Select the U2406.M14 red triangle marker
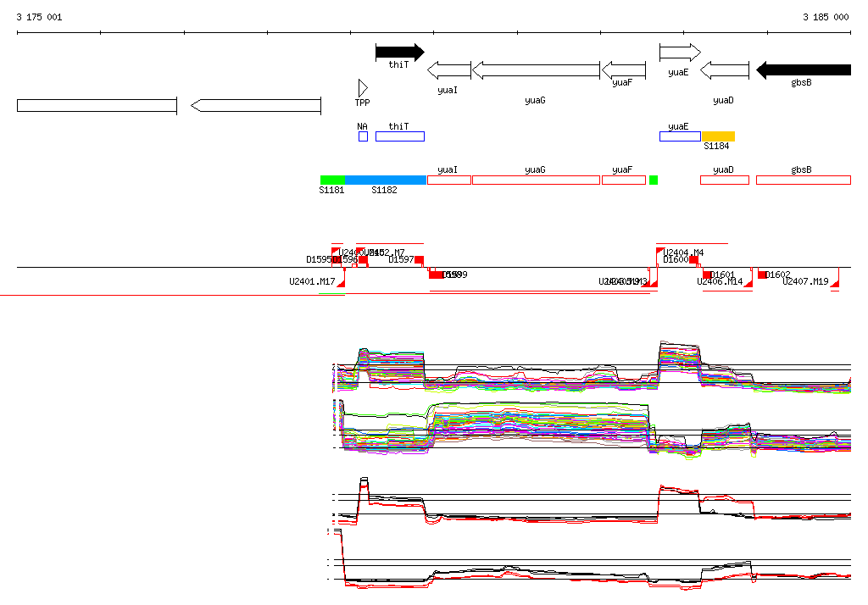The image size is (868, 605). [748, 284]
